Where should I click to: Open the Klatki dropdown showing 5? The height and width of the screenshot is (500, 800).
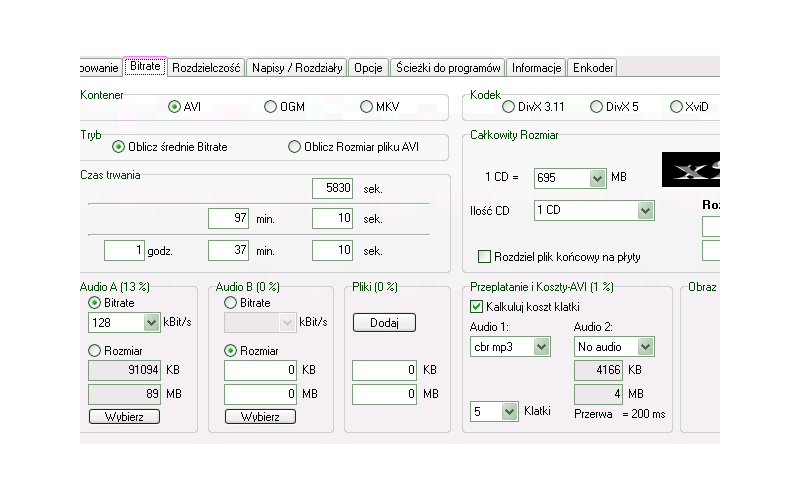(509, 411)
